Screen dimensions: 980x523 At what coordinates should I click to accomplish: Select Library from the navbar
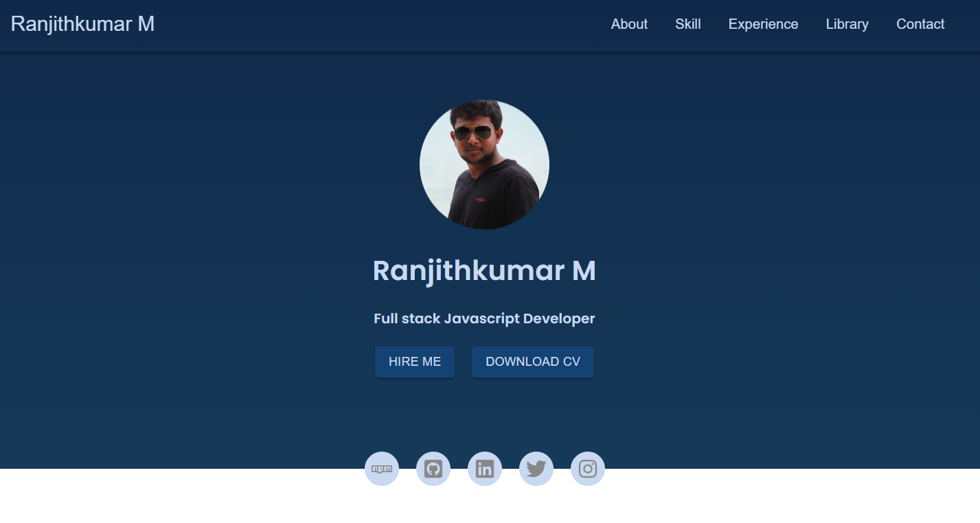pyautogui.click(x=847, y=24)
